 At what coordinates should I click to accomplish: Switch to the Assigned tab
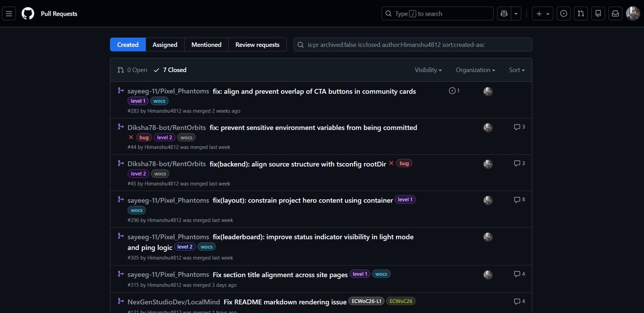click(x=165, y=45)
